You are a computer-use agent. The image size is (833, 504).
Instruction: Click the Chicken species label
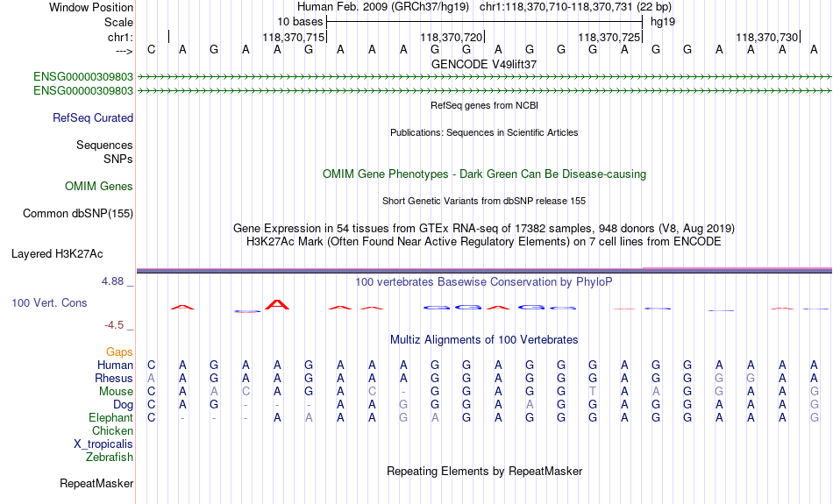pos(112,430)
